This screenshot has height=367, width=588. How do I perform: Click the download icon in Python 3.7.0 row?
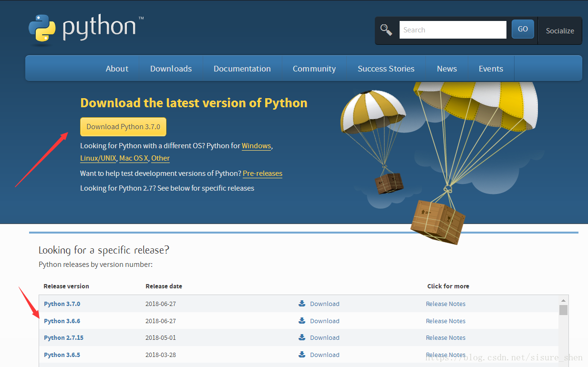pyautogui.click(x=302, y=303)
